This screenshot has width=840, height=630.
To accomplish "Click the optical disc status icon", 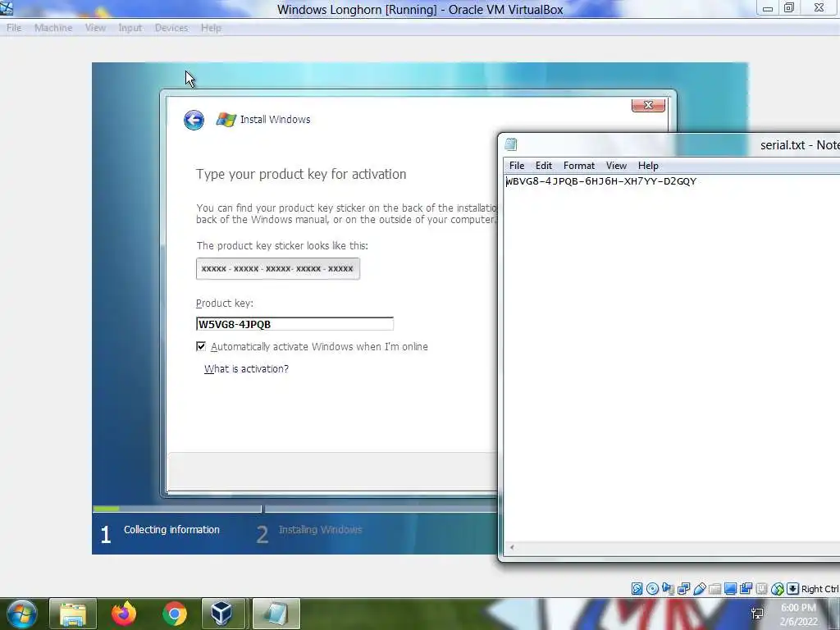I will (x=652, y=589).
